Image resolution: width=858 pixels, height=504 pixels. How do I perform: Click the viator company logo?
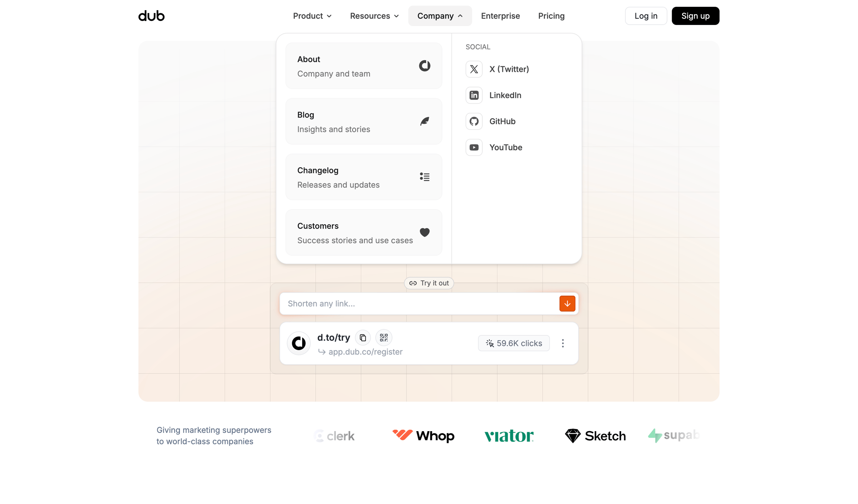click(x=509, y=436)
